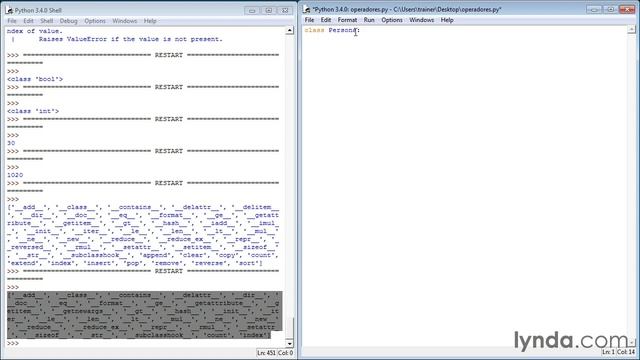The height and width of the screenshot is (360, 640).
Task: Open Options menu in operadores.py editor
Action: pos(392,20)
